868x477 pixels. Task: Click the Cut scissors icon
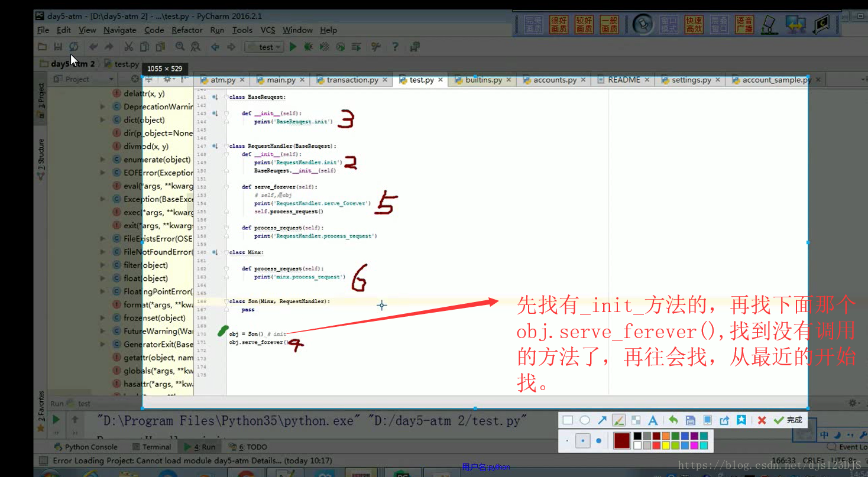point(128,47)
